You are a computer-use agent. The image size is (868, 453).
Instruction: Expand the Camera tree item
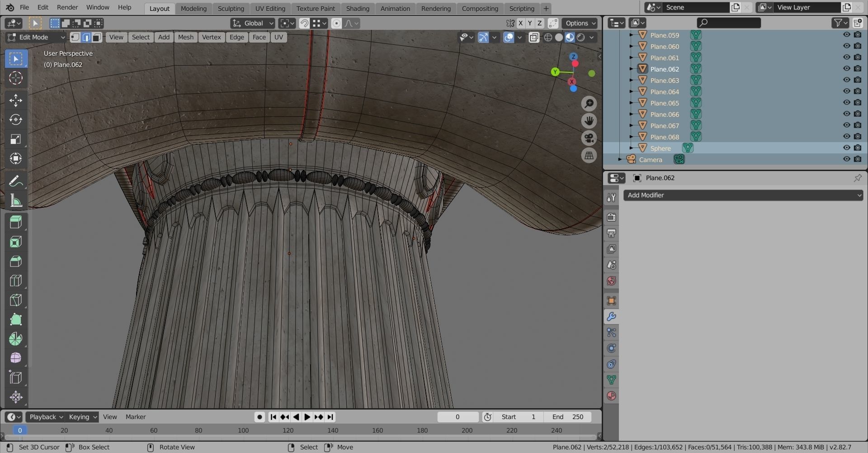point(620,159)
